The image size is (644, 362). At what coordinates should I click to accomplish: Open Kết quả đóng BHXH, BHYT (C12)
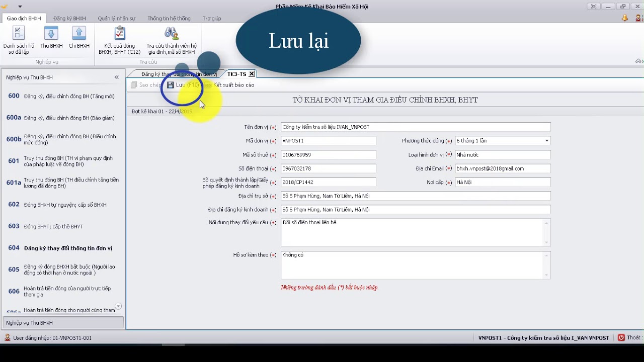119,40
